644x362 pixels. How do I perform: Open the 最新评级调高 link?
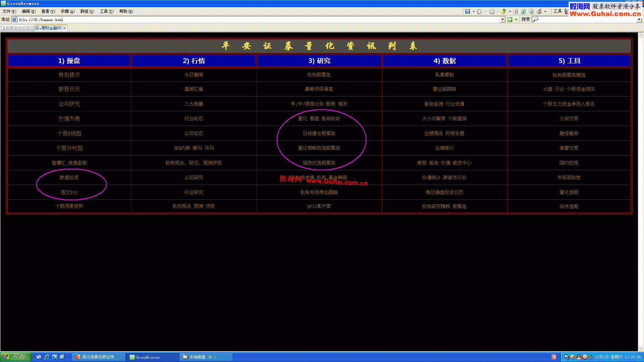click(319, 89)
